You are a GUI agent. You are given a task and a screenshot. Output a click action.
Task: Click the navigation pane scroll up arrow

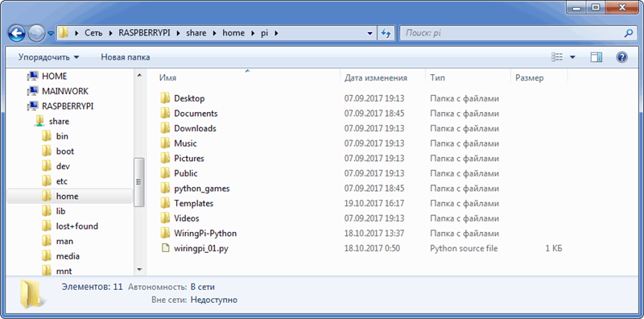click(139, 75)
